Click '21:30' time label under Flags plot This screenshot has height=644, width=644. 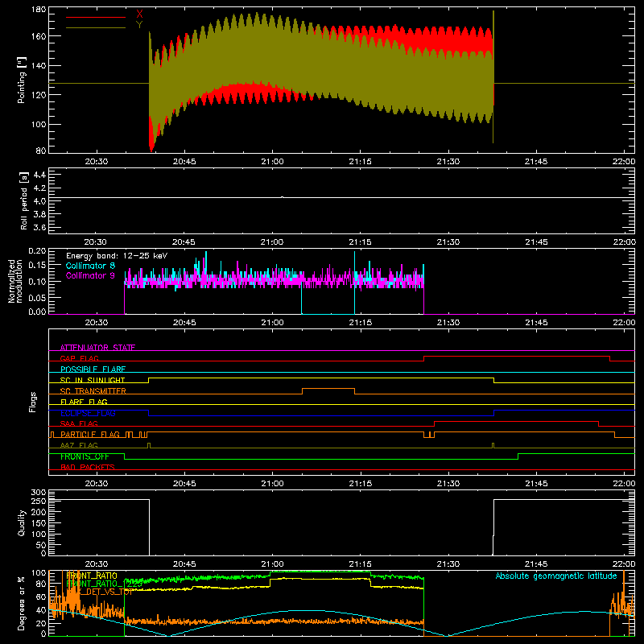click(x=448, y=484)
